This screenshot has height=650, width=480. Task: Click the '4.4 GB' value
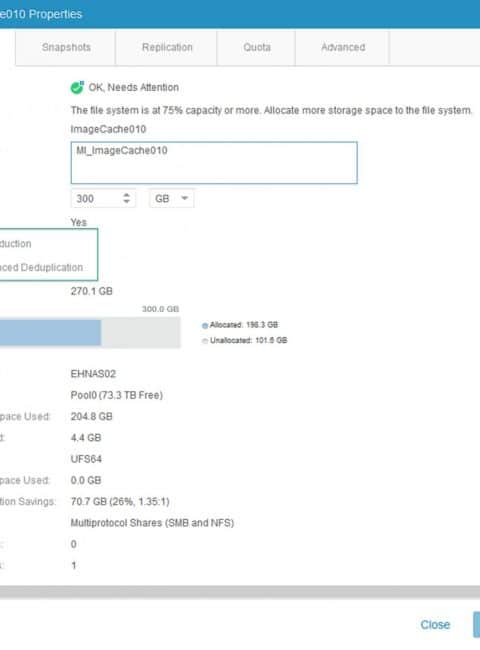(86, 438)
